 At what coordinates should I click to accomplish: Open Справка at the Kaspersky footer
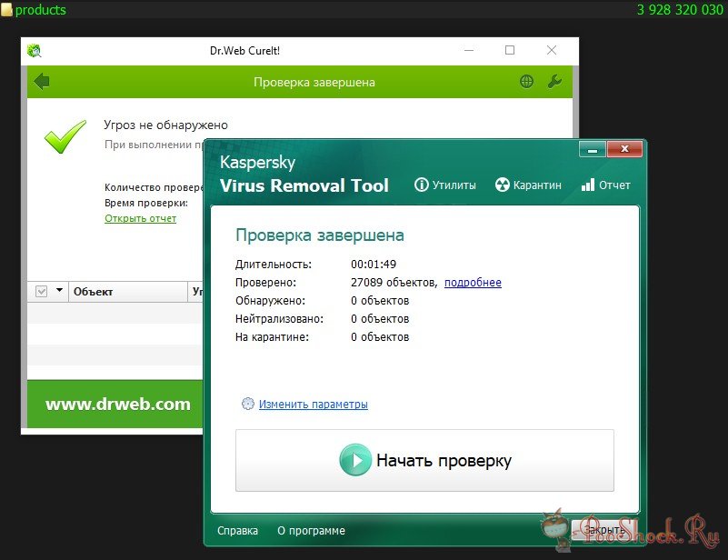(x=237, y=530)
